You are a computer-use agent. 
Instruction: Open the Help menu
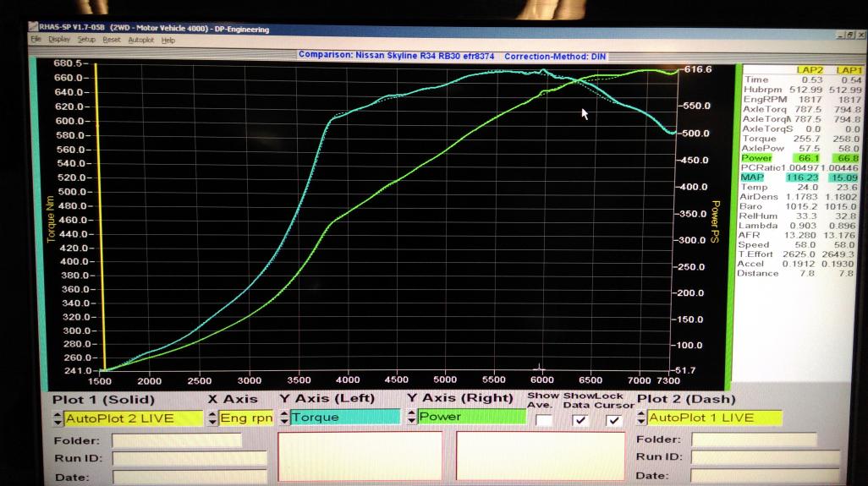click(x=168, y=40)
